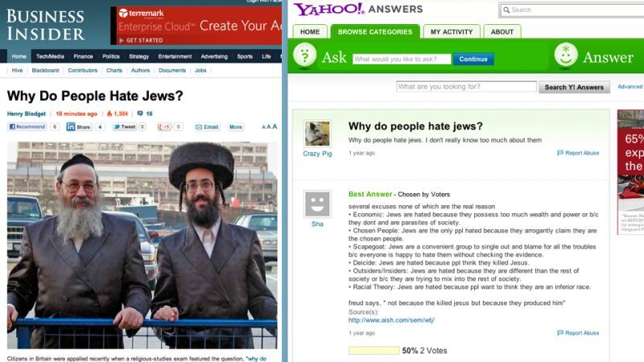Click the Search Y! Answers button
Screen dimensions: 644x362
(574, 87)
